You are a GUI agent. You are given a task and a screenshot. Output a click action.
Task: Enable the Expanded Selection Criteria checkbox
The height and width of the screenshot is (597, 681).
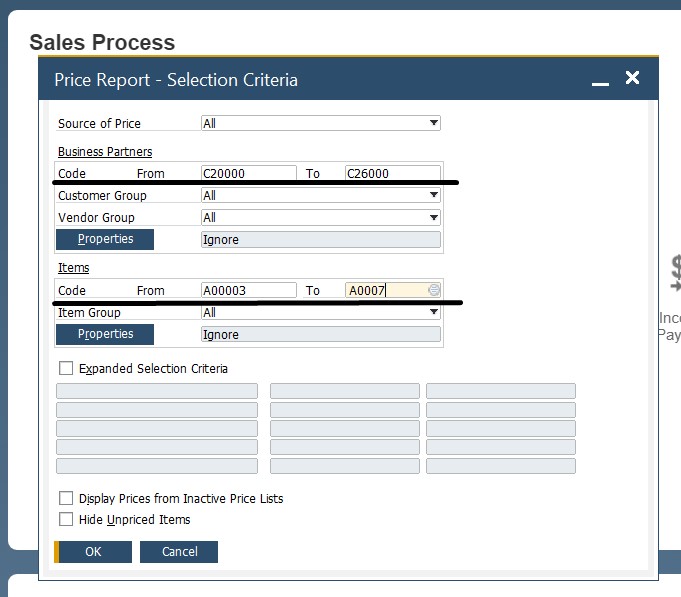click(x=66, y=368)
